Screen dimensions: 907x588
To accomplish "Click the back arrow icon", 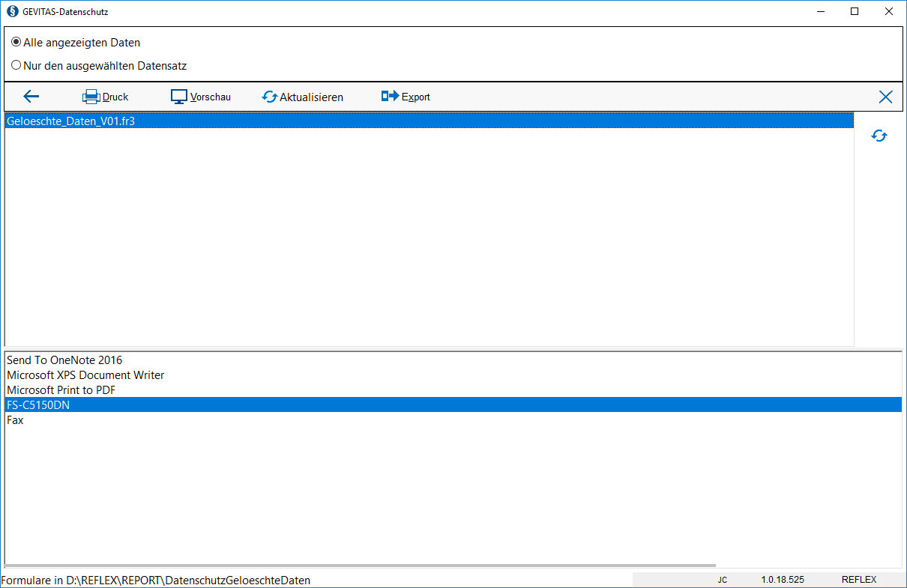I will (x=31, y=96).
